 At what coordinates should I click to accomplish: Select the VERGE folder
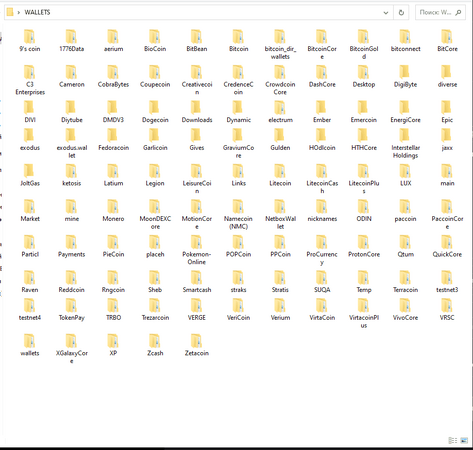tap(197, 310)
